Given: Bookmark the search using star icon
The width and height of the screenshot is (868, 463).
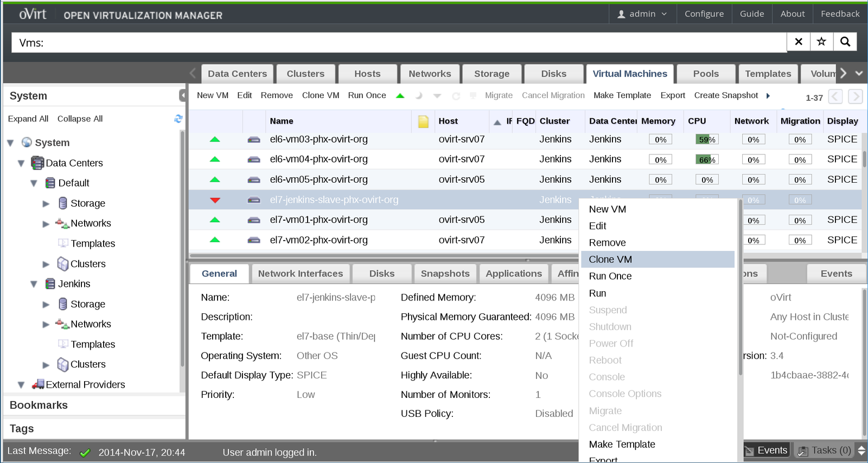Looking at the screenshot, I should (821, 42).
